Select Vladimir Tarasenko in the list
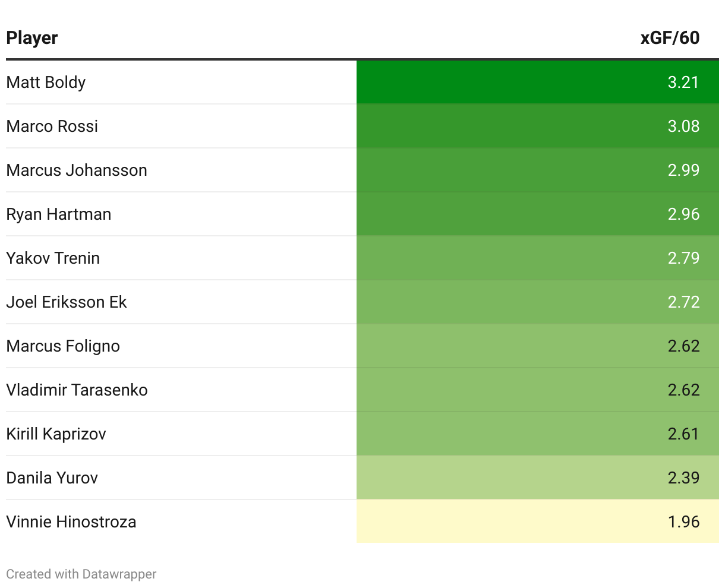Screen dimensions: 725x588 tap(77, 390)
